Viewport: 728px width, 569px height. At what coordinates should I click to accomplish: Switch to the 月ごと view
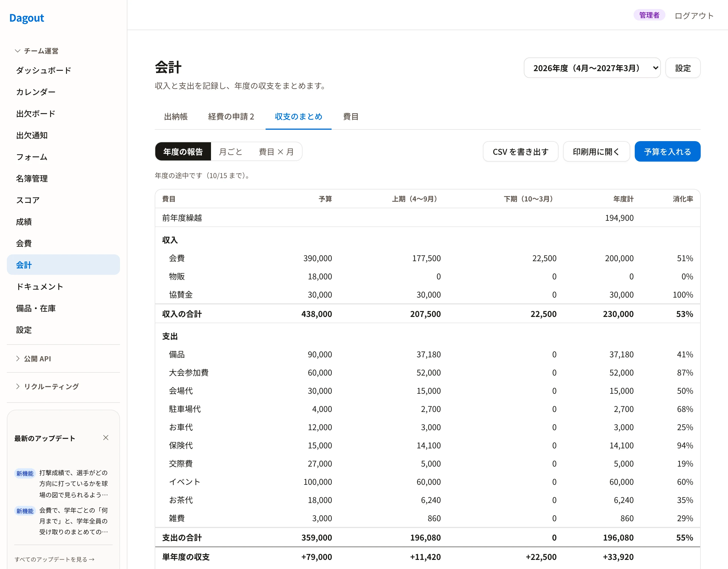pyautogui.click(x=230, y=152)
